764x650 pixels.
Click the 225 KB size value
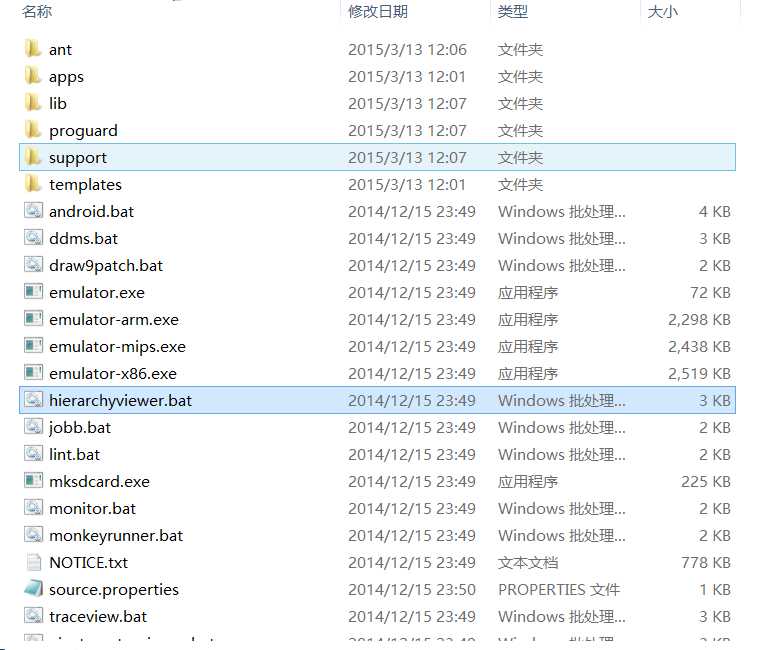point(706,481)
